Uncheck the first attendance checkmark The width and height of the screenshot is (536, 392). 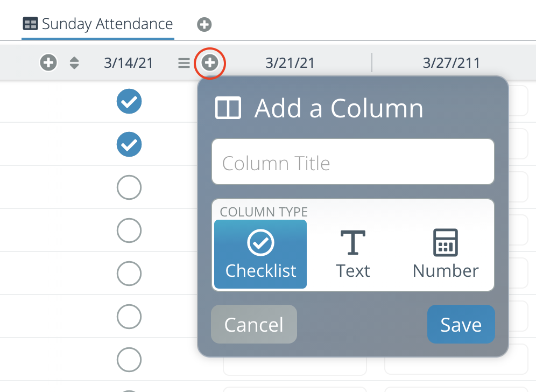129,101
